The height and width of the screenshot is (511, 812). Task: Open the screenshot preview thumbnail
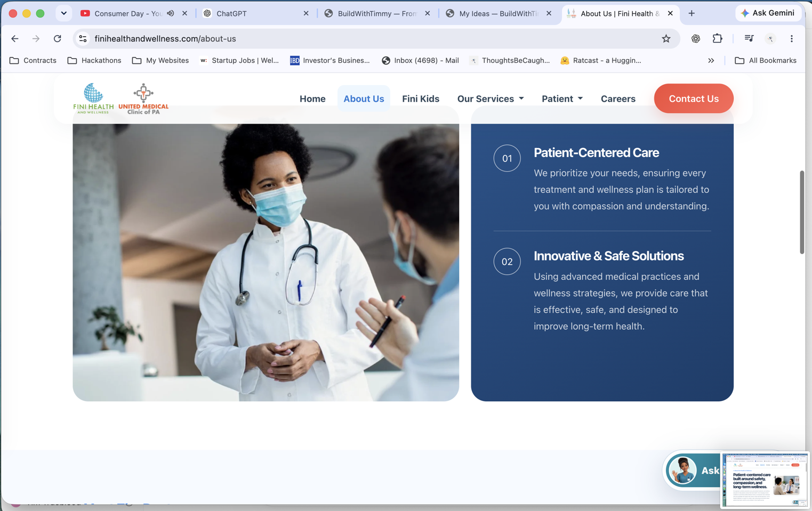tap(765, 480)
